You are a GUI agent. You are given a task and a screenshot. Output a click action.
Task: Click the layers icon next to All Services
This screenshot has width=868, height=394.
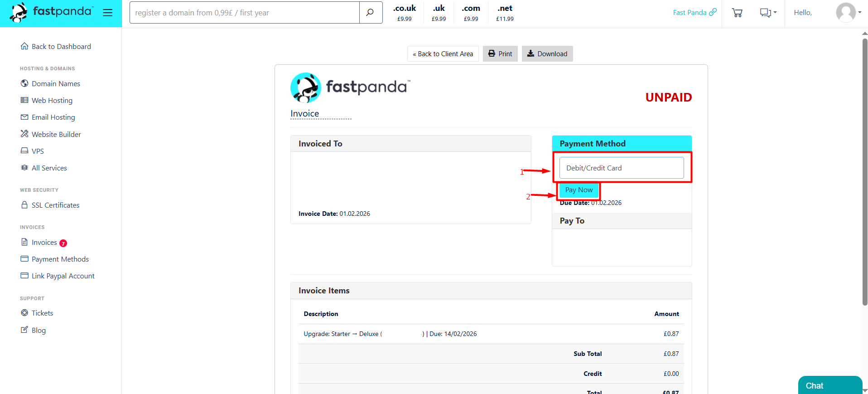point(24,168)
